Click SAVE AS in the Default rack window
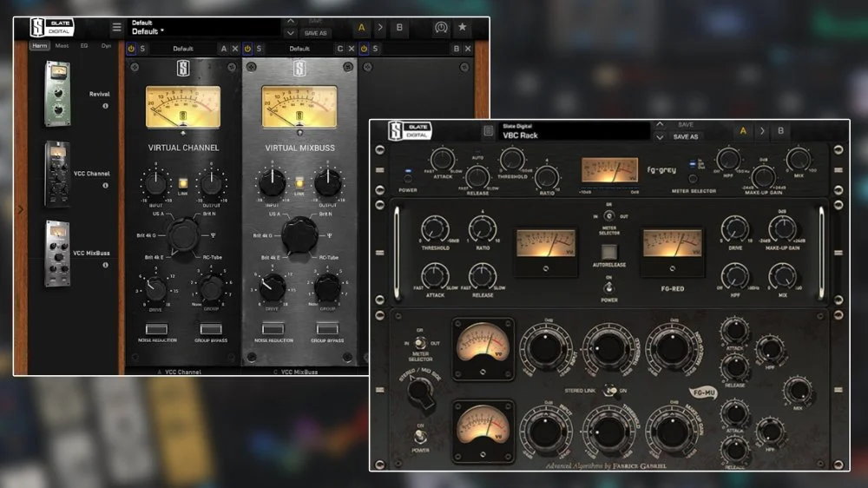 tap(316, 33)
